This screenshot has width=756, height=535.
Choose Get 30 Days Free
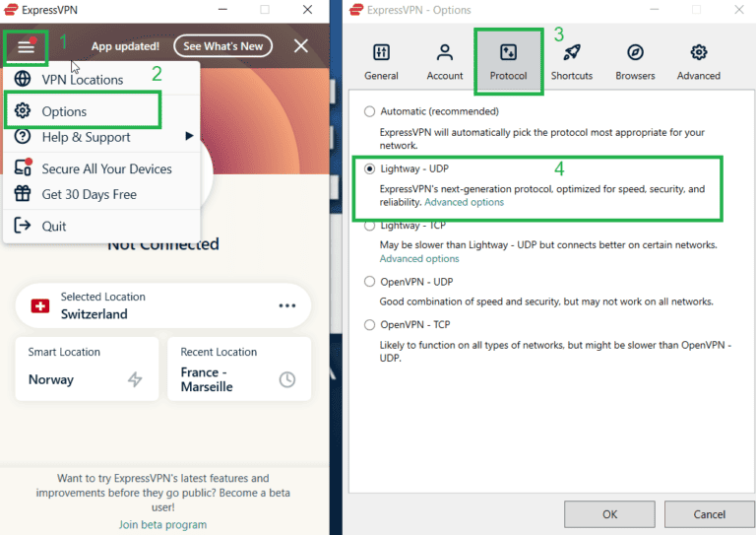[101, 194]
